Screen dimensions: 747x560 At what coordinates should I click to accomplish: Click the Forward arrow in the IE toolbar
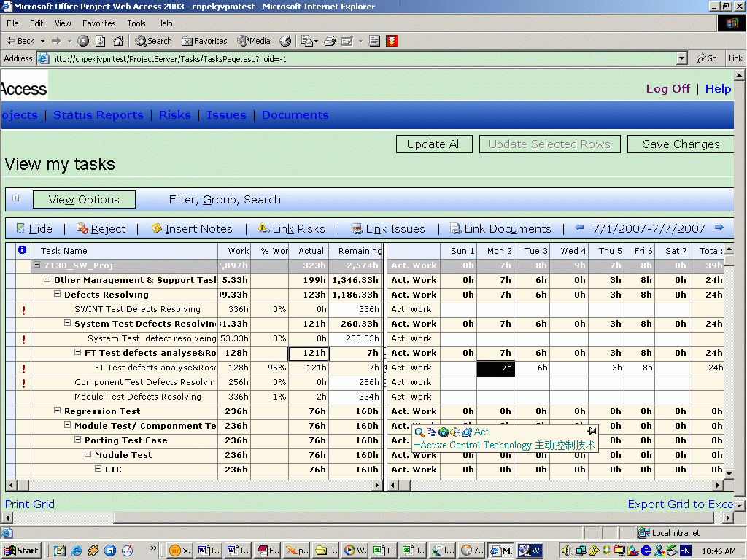coord(56,41)
